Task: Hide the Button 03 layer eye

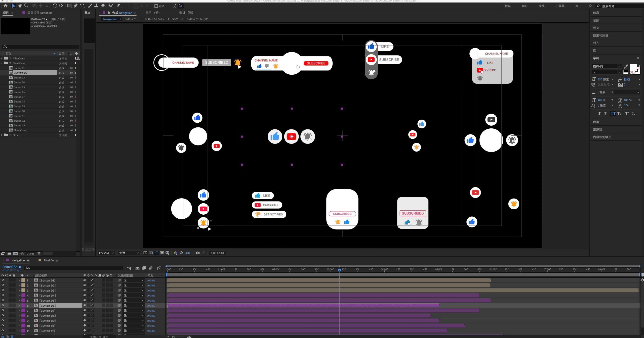Action: [3, 290]
